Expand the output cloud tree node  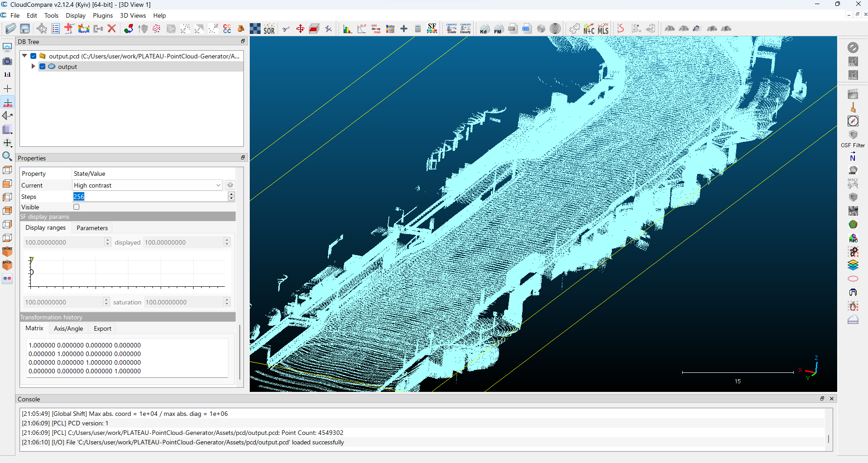coord(33,67)
